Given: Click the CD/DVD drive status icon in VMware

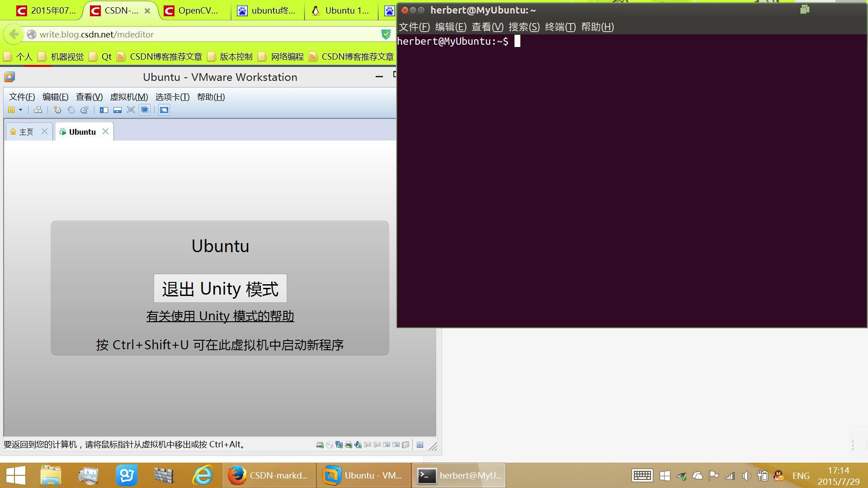Looking at the screenshot, I should pyautogui.click(x=330, y=445).
